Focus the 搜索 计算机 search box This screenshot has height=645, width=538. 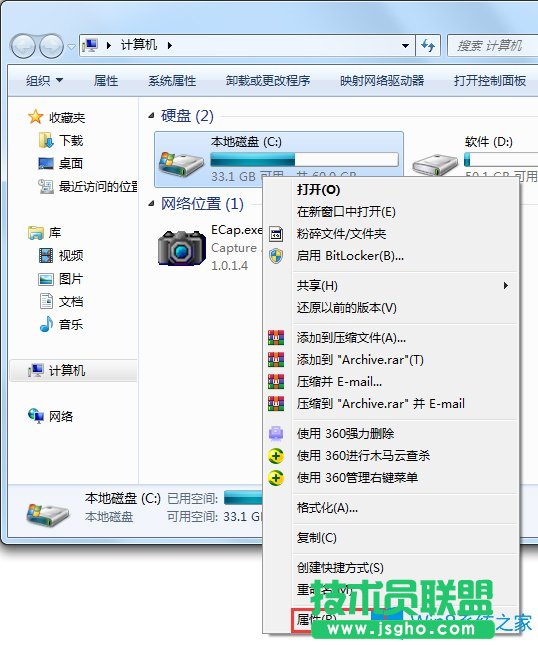[x=492, y=45]
